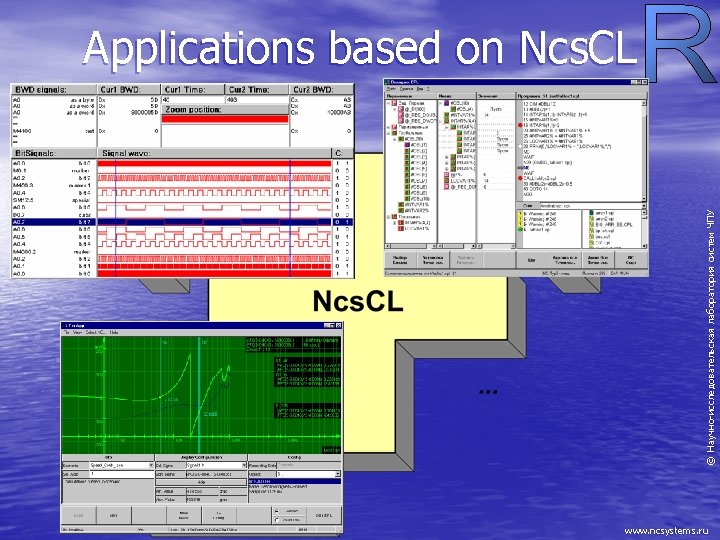Open the signal selection combo in oscilloscope

coord(244,466)
